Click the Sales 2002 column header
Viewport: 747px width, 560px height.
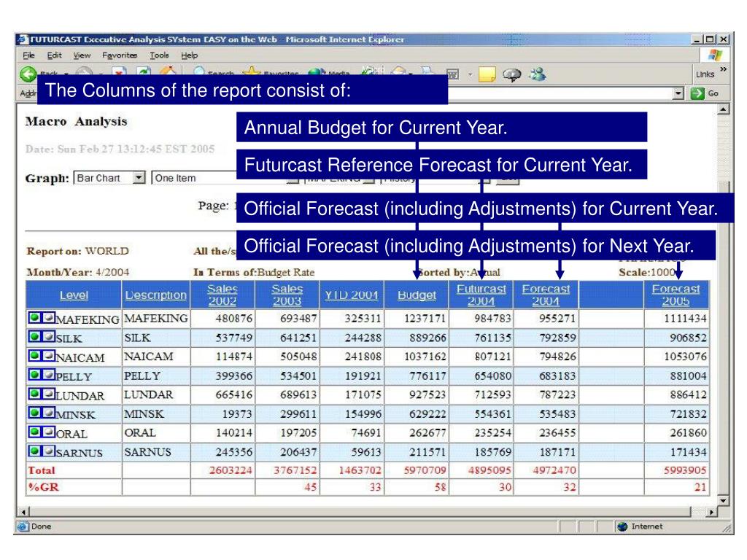tap(222, 295)
